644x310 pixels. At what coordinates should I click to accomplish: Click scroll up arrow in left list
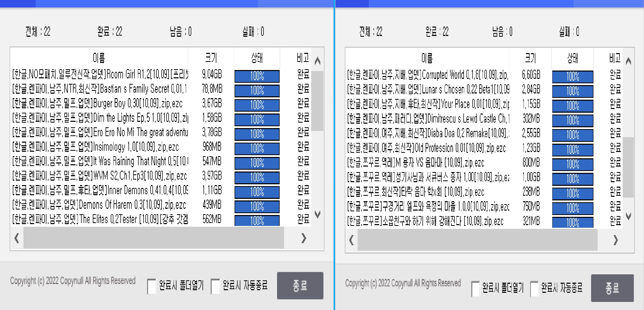(x=317, y=61)
